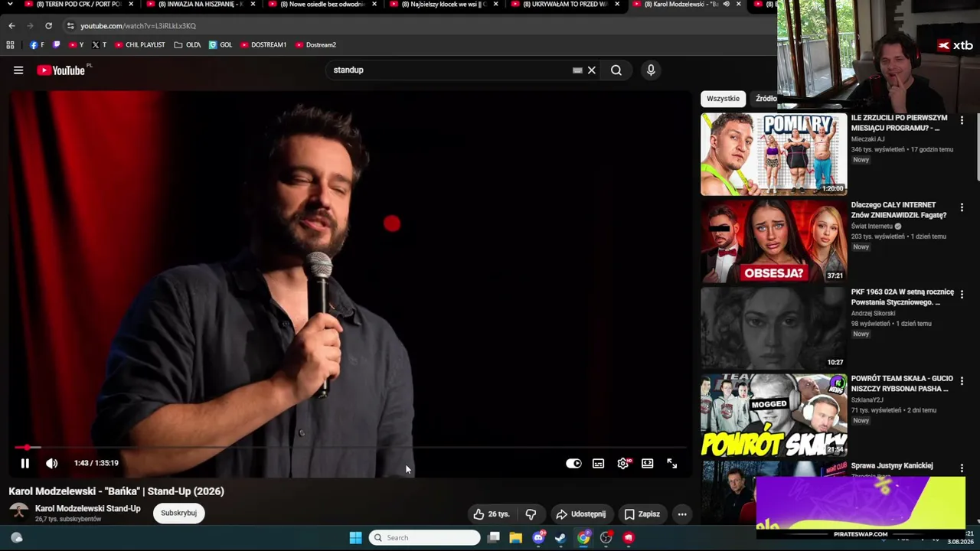The width and height of the screenshot is (980, 551).
Task: Reload the current page
Action: (48, 26)
